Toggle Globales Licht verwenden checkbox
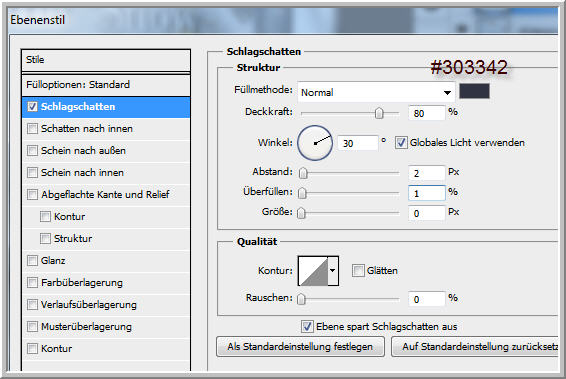 pyautogui.click(x=401, y=143)
